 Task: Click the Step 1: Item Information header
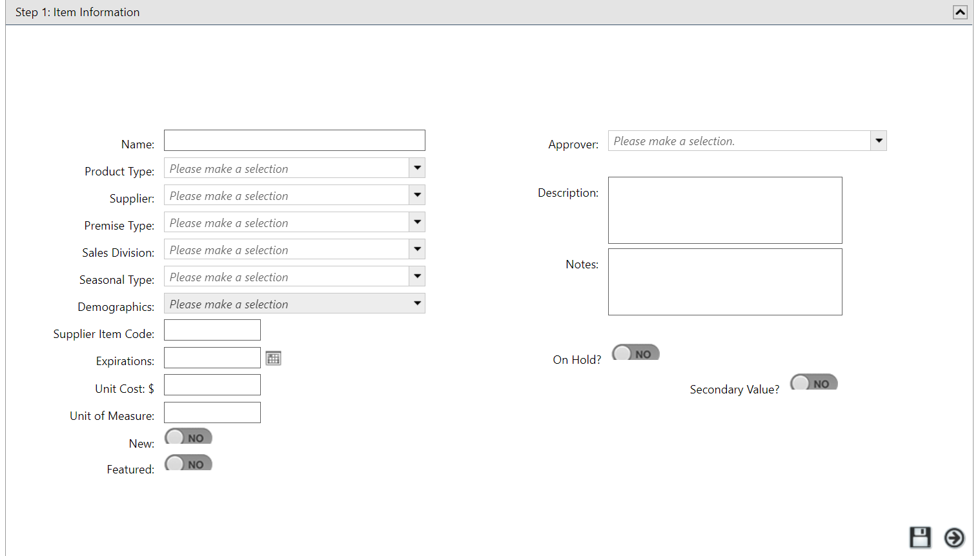coord(77,12)
